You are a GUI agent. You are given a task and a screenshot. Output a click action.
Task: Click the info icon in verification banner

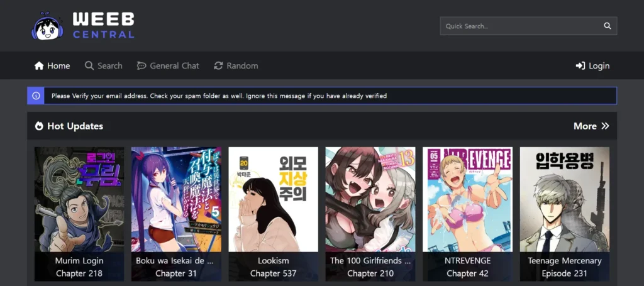pos(36,96)
